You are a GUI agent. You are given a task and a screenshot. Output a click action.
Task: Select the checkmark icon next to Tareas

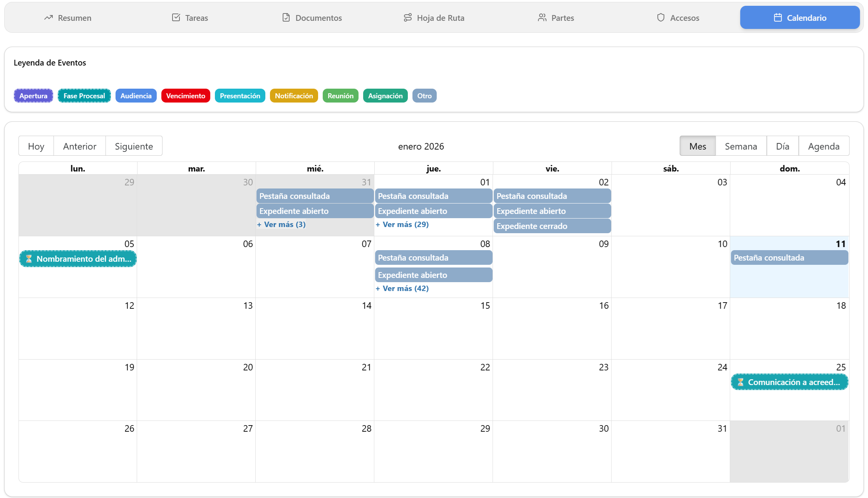(x=176, y=17)
